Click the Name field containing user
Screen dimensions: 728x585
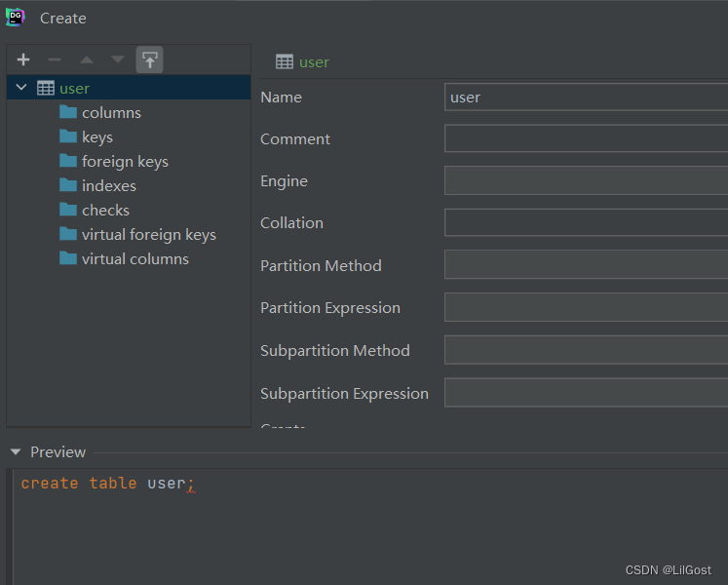[586, 97]
